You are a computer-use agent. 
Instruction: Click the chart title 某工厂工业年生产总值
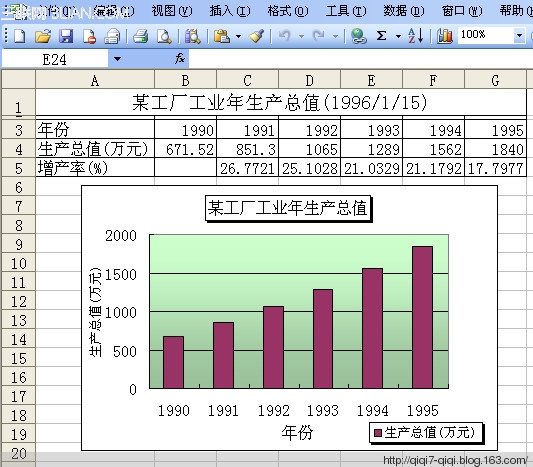[x=288, y=208]
